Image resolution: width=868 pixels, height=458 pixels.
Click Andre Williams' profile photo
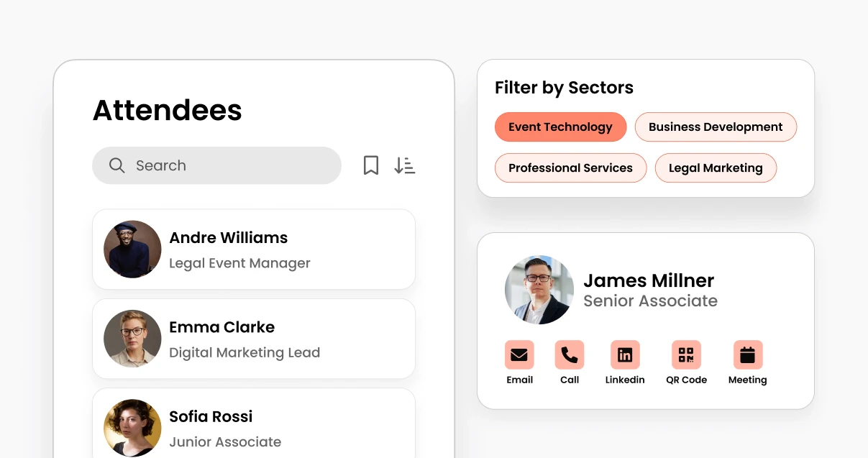(132, 249)
